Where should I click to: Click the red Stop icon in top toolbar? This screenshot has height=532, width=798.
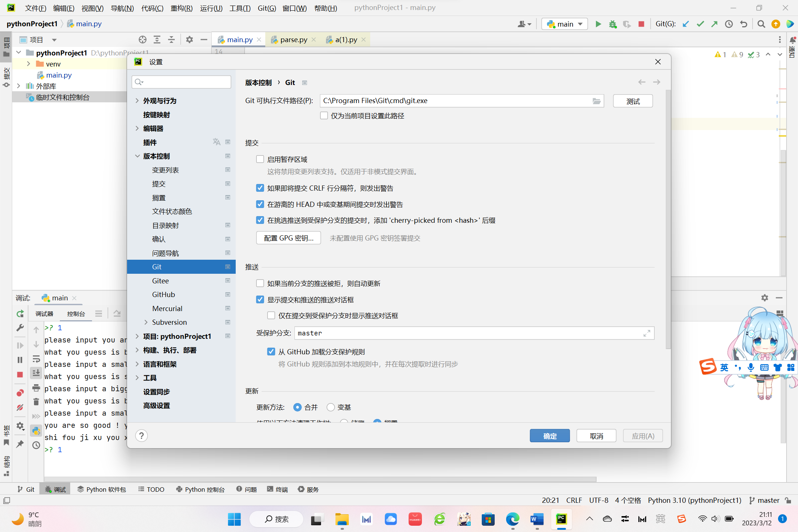641,24
